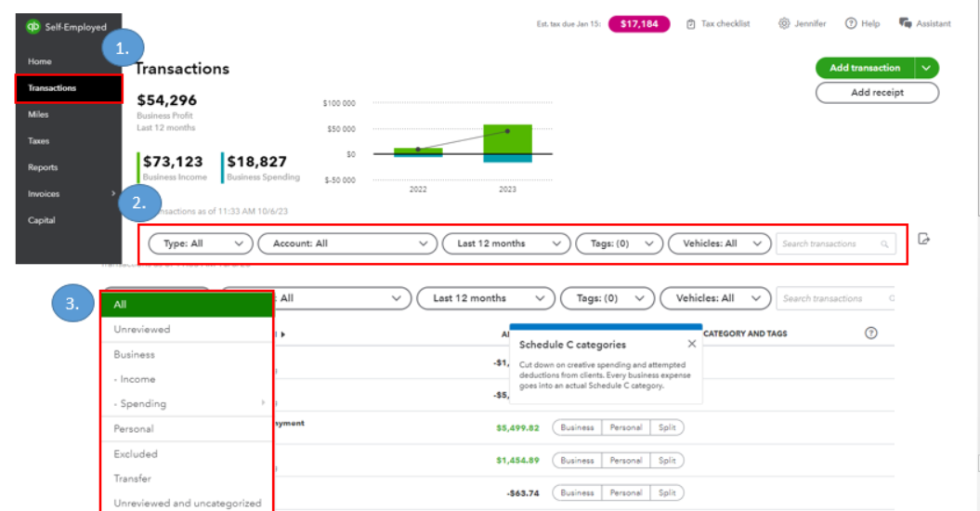The height and width of the screenshot is (511, 980).
Task: Open the Assistant chat icon
Action: (x=905, y=24)
